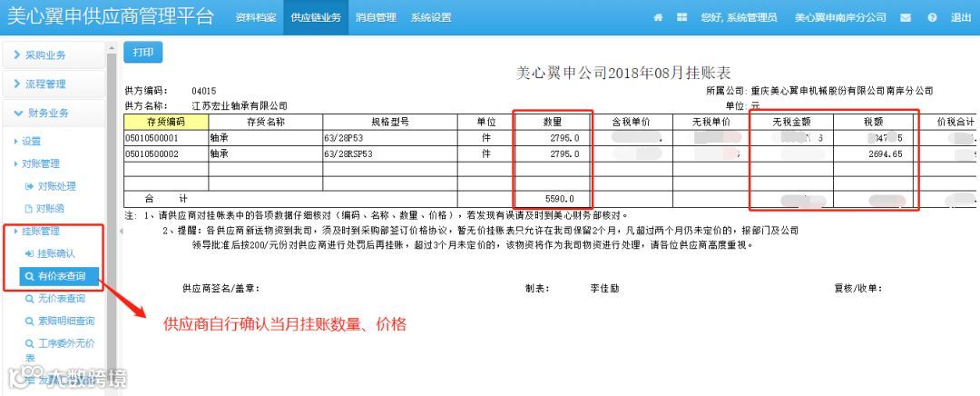Image resolution: width=980 pixels, height=396 pixels.
Task: Open the grid layout icon in header
Action: pos(681,17)
